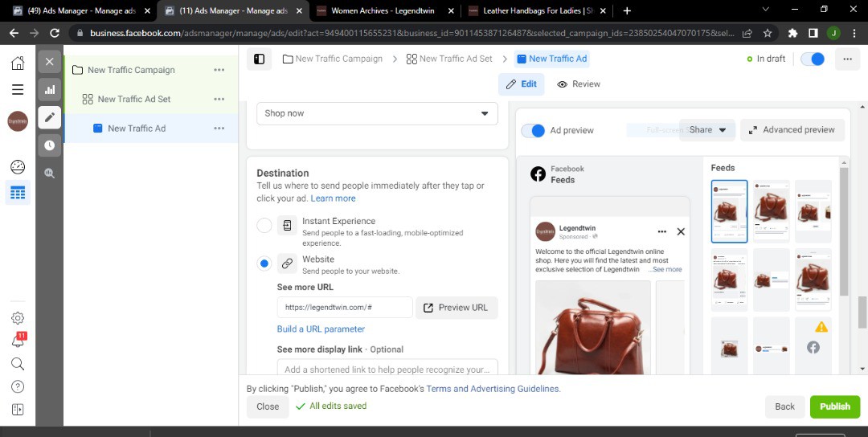Open options for New Traffic Ad Set
The image size is (868, 437).
coord(219,99)
